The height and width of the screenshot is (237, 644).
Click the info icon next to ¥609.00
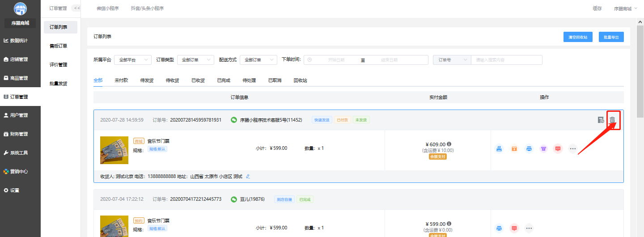tap(449, 144)
